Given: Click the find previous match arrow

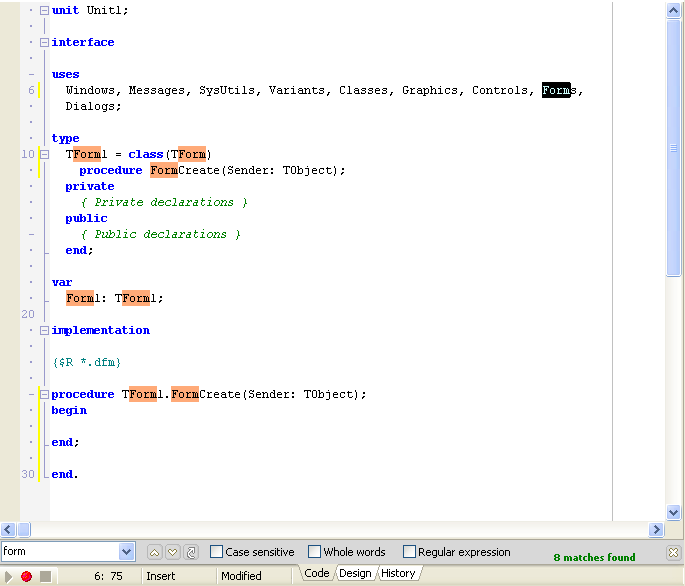Looking at the screenshot, I should coord(154,552).
